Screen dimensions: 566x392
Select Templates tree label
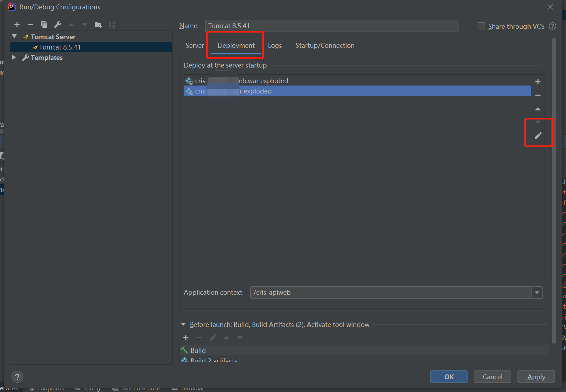[47, 57]
